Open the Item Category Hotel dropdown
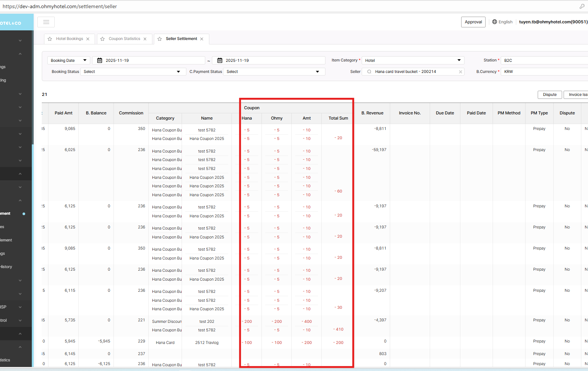The width and height of the screenshot is (588, 371). point(412,60)
